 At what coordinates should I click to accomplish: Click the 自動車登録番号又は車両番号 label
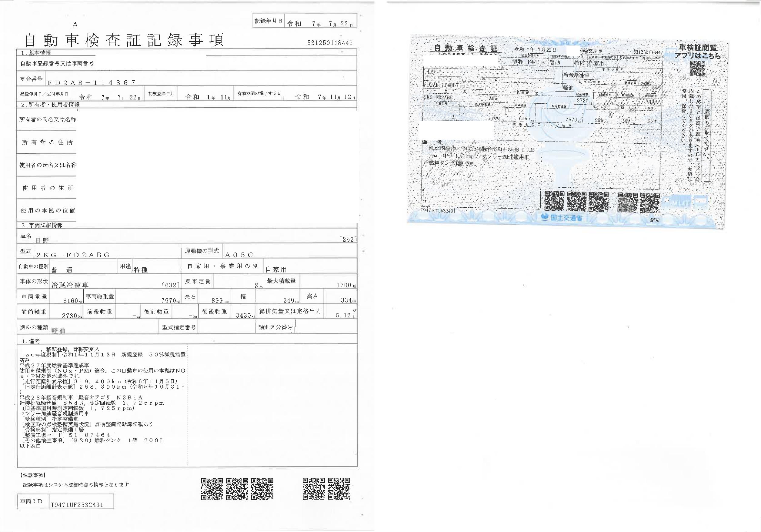(x=57, y=64)
